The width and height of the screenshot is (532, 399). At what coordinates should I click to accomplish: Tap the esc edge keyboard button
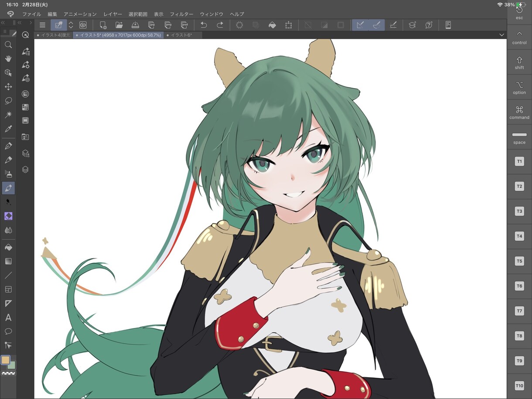519,12
